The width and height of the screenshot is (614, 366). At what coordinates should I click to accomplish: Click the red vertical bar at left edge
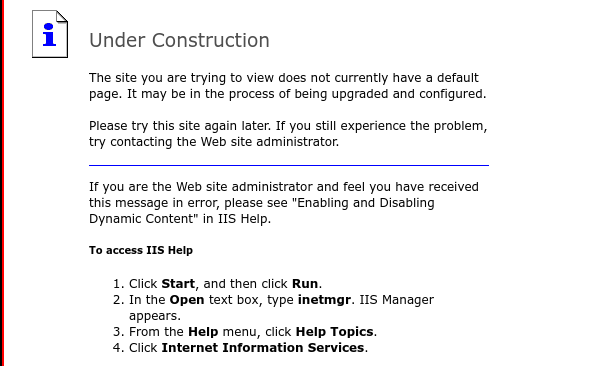pos(2,183)
